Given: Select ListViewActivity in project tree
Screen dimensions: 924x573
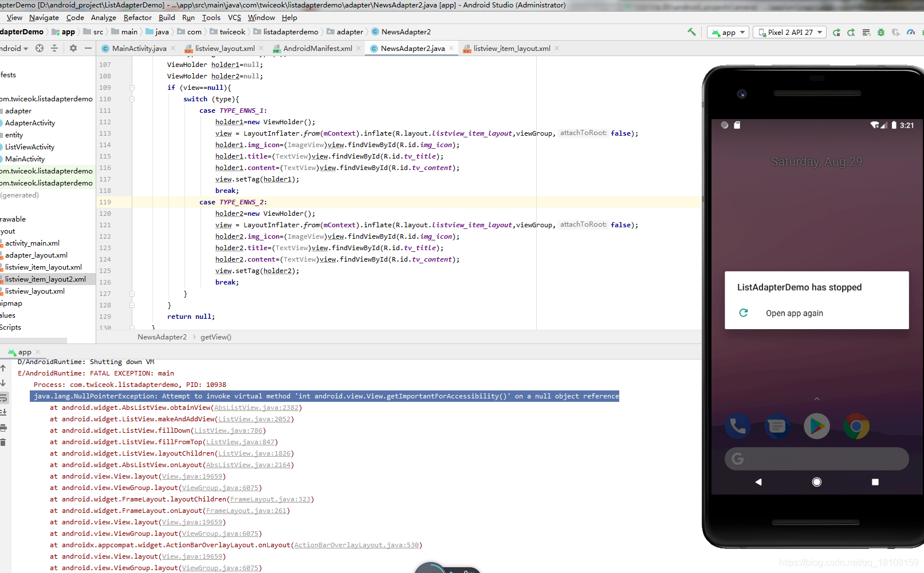Looking at the screenshot, I should click(x=30, y=147).
